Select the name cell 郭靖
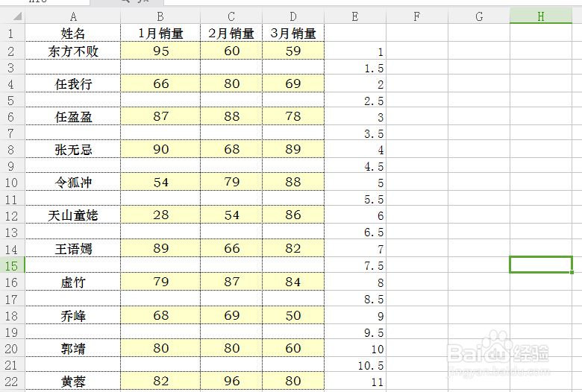Viewport: 582px width, 392px height. pyautogui.click(x=73, y=348)
